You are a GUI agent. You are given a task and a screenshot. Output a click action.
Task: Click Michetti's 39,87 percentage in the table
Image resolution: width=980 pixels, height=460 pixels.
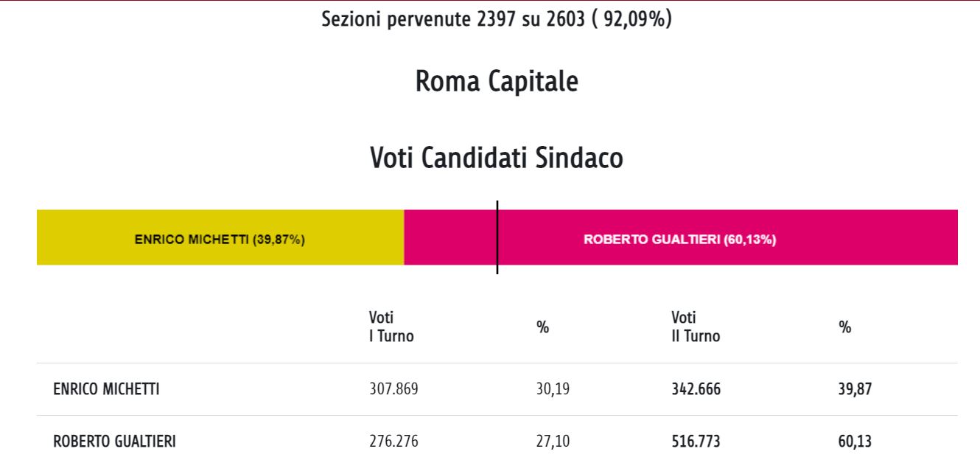coord(855,389)
